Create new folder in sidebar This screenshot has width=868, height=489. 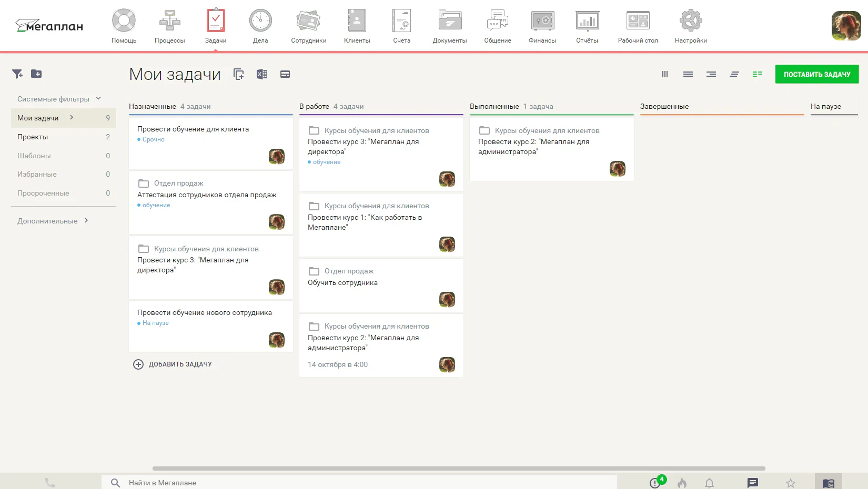click(x=36, y=74)
